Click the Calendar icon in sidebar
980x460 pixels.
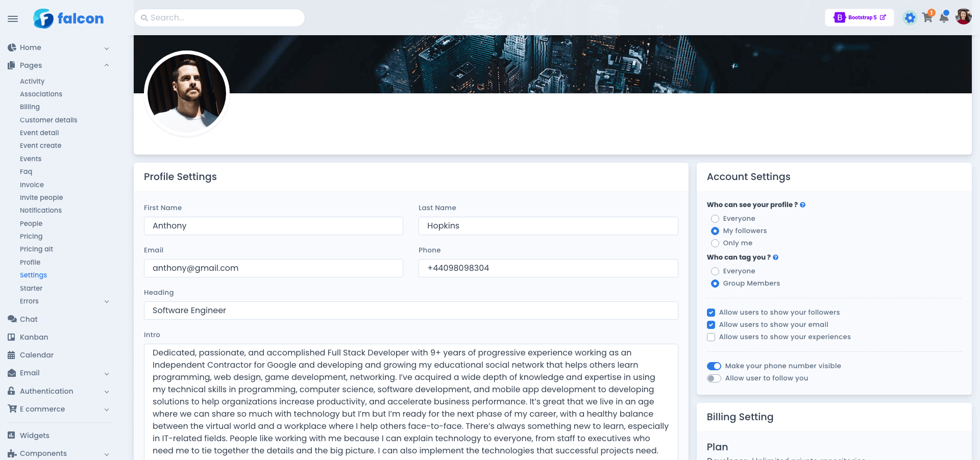coord(12,355)
